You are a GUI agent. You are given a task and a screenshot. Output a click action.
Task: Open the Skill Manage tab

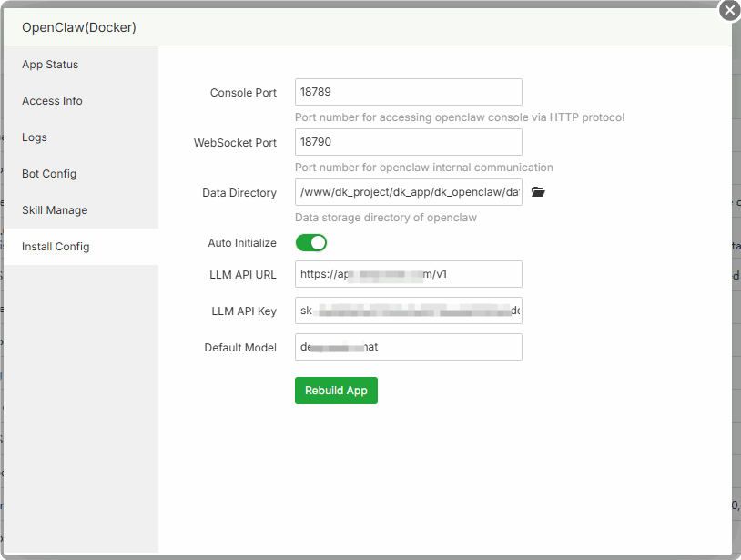point(55,210)
